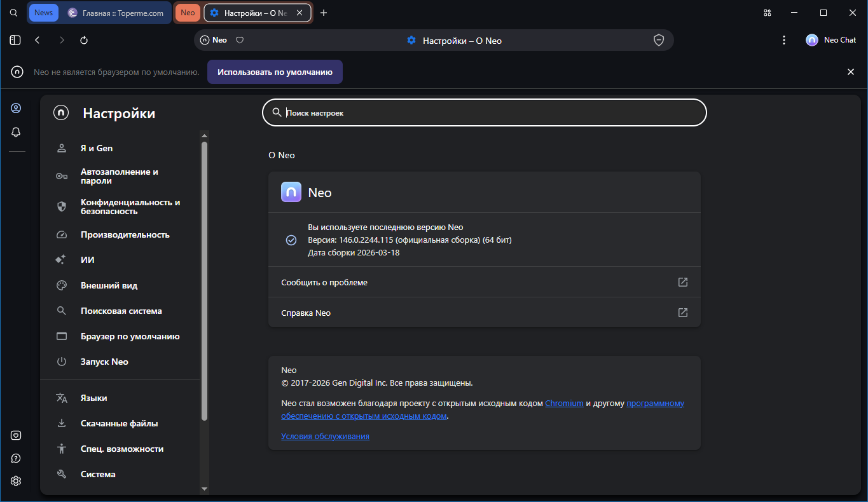Click the version text 146.0.2244.115
The image size is (868, 502).
point(367,240)
